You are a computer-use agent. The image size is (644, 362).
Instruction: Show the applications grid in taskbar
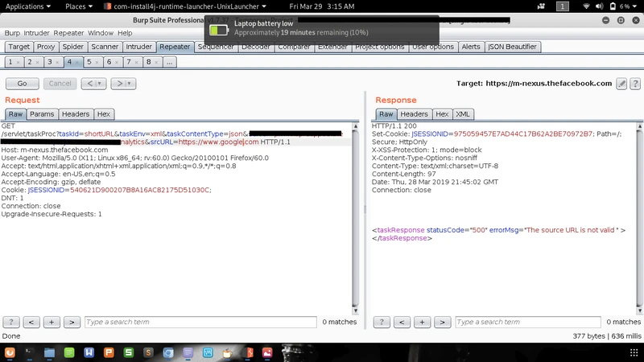(x=634, y=352)
